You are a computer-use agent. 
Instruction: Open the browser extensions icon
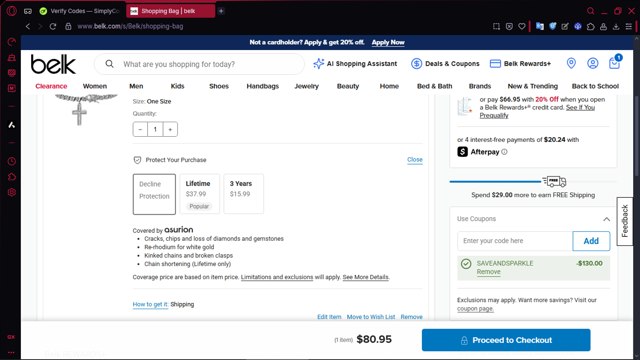591,27
